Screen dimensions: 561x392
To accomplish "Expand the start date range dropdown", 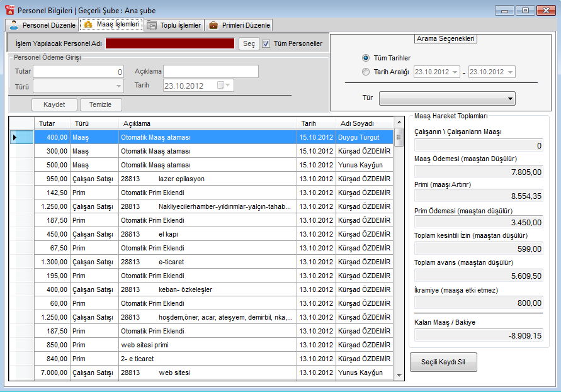I will coord(455,72).
